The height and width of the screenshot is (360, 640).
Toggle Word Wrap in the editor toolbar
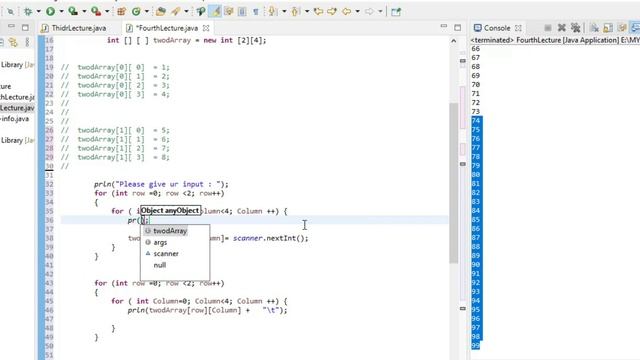pos(229,11)
